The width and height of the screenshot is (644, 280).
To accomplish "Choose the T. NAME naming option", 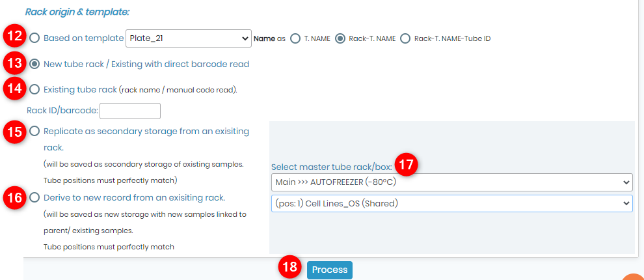I will pyautogui.click(x=295, y=38).
